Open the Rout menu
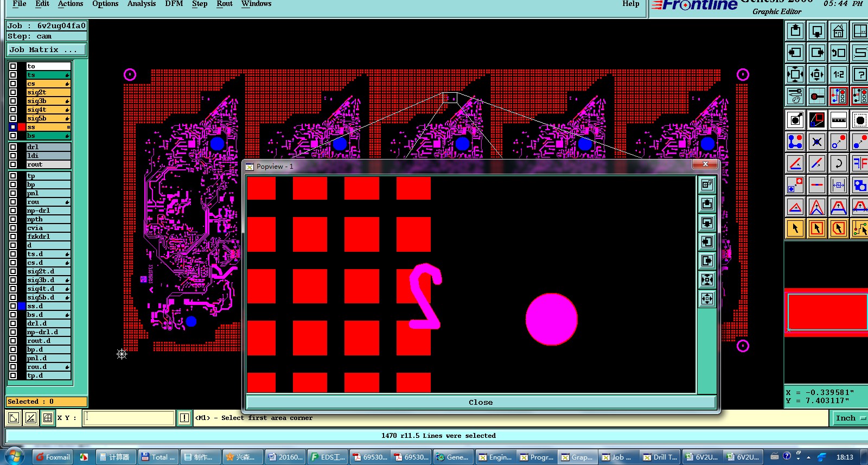 225,4
